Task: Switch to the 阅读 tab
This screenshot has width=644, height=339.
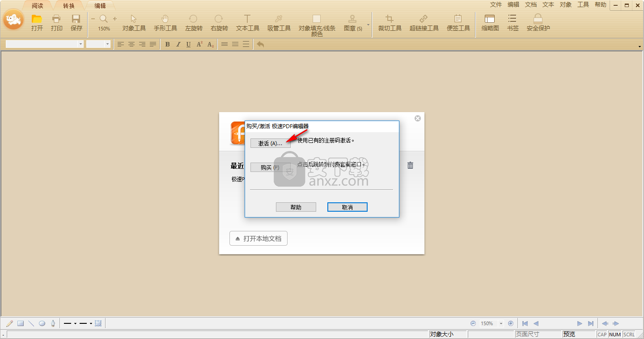Action: (x=38, y=6)
